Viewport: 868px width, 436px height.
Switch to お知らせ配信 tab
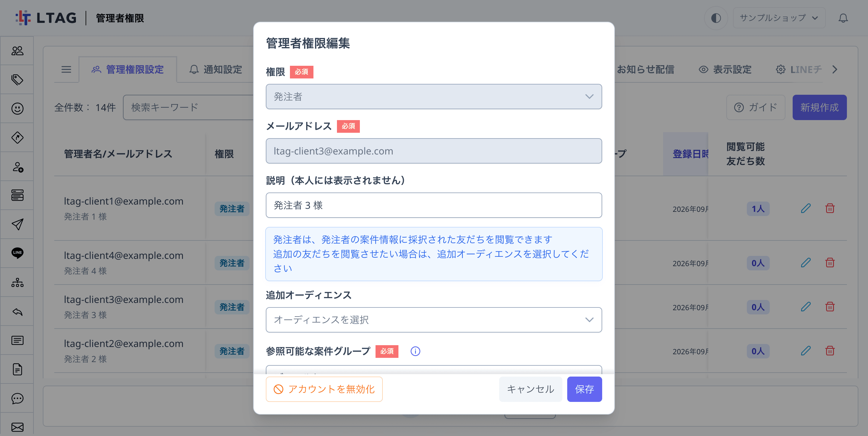[645, 69]
